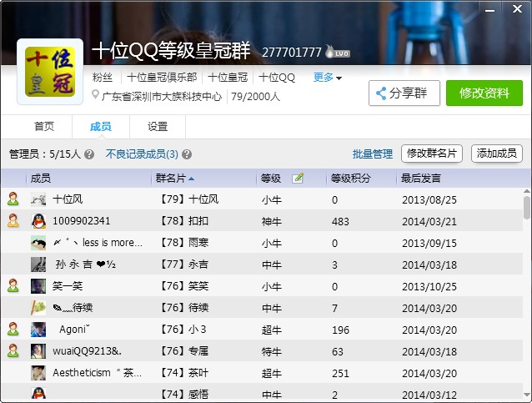
Task: Click avatar of member 待续
Action: tap(38, 308)
